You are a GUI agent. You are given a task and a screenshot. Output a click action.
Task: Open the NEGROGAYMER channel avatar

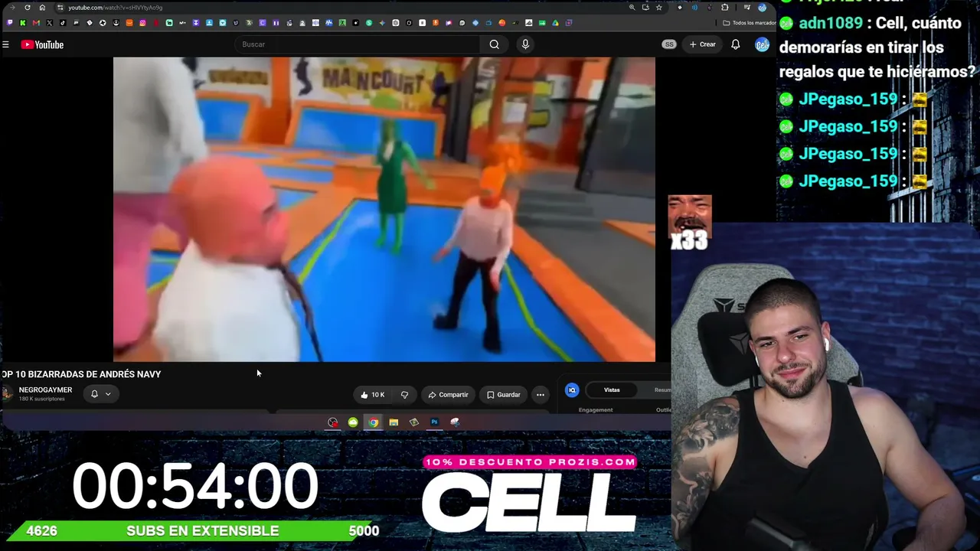pos(8,393)
